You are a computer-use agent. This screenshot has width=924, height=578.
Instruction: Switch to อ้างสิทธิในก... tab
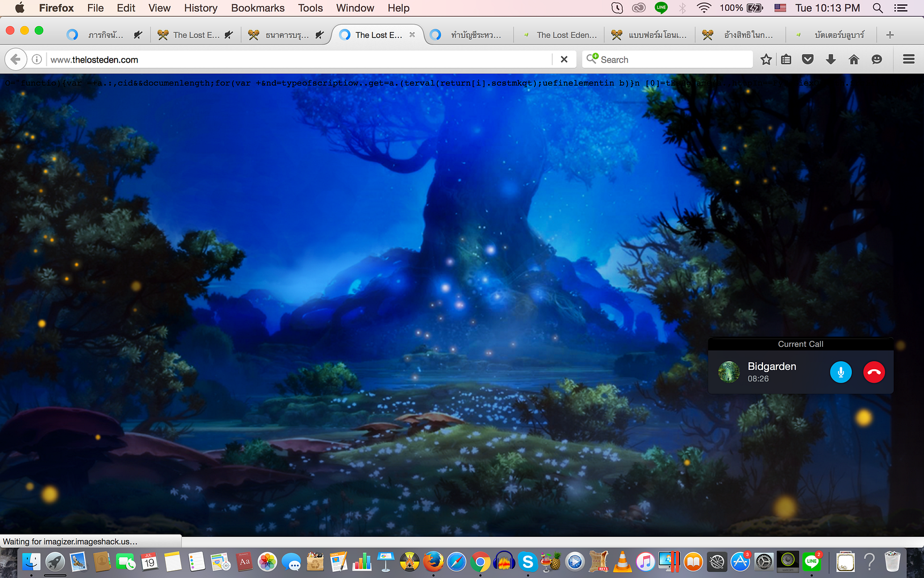coord(741,35)
